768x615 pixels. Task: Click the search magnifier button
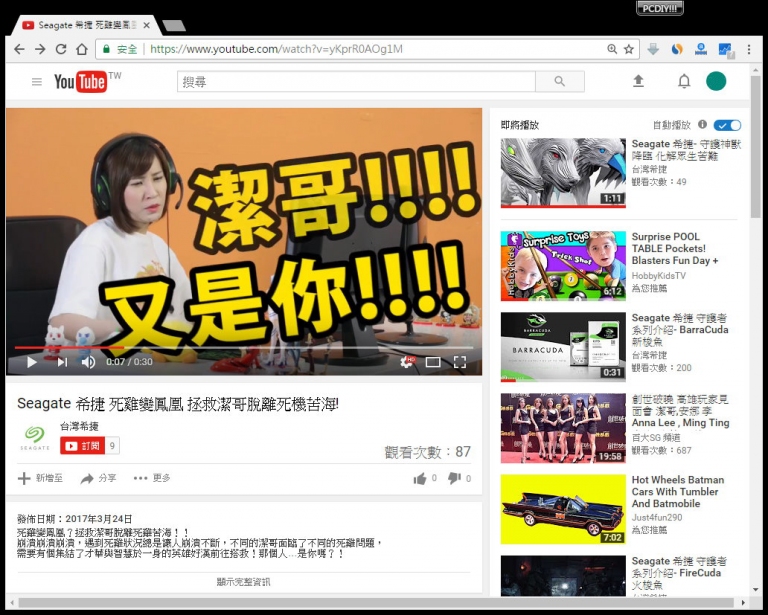[560, 81]
